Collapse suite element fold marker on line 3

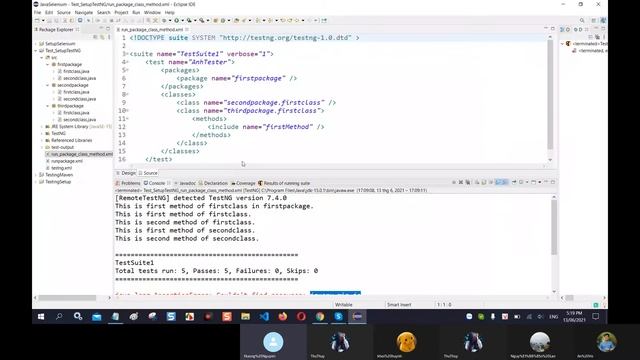[x=127, y=54]
